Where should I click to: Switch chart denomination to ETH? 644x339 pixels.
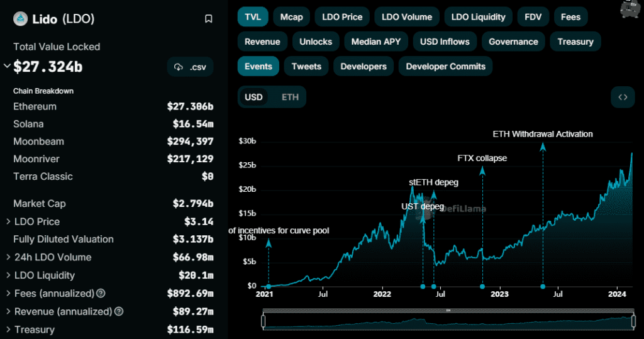[x=290, y=97]
